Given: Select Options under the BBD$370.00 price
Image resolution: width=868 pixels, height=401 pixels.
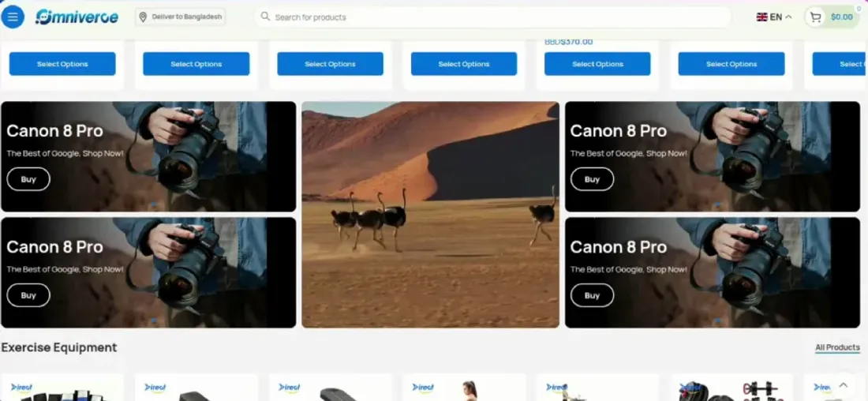Looking at the screenshot, I should [x=597, y=64].
